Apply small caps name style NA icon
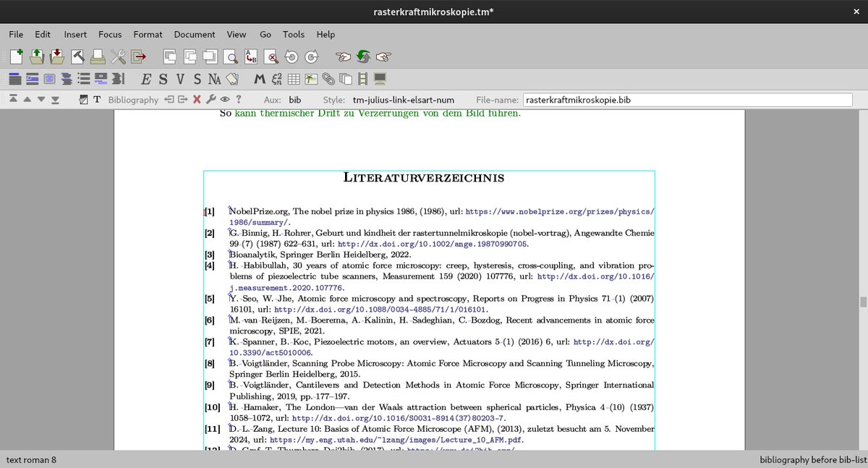The width and height of the screenshot is (868, 468). (215, 78)
